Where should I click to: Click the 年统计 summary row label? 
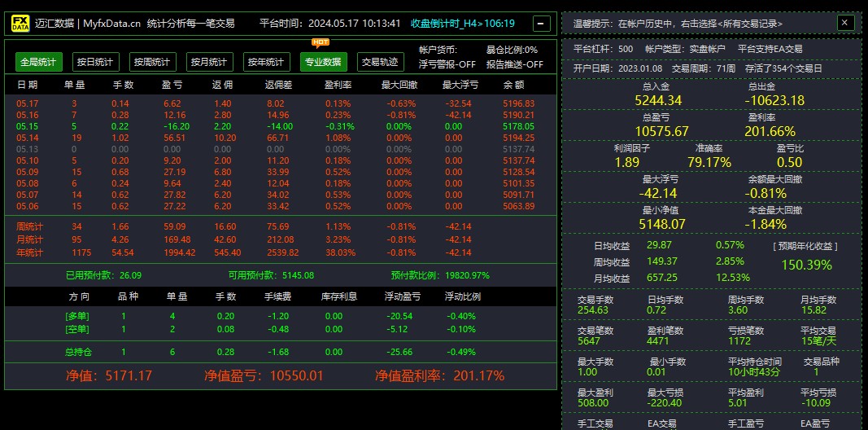[30, 252]
